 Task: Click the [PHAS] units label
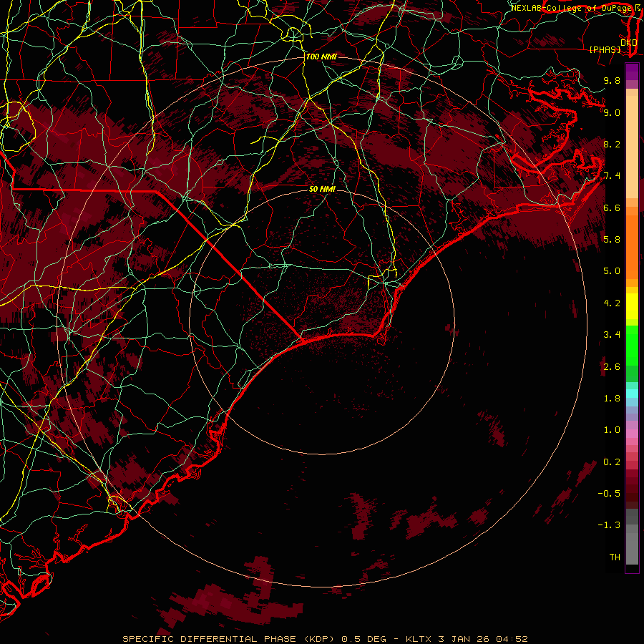pyautogui.click(x=605, y=49)
